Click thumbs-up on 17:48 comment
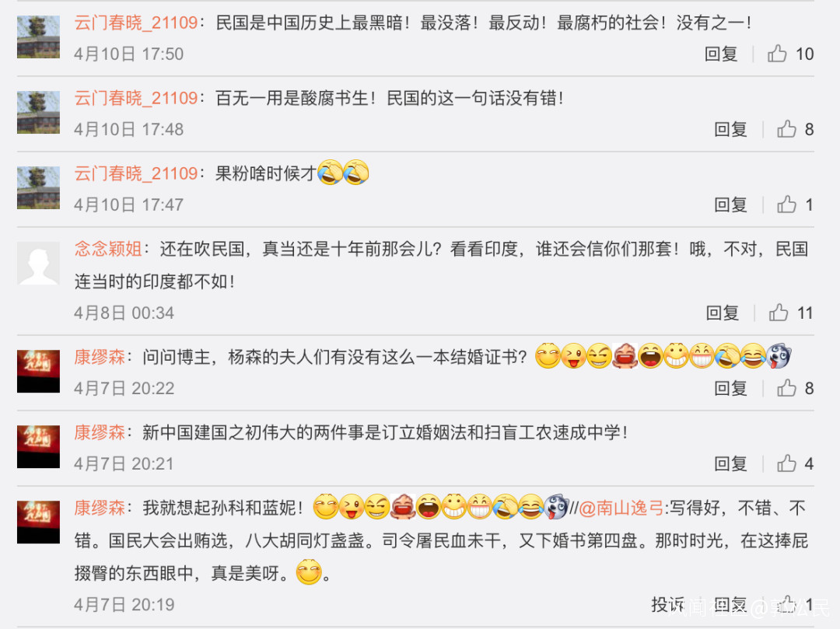840x629 pixels. tap(786, 129)
